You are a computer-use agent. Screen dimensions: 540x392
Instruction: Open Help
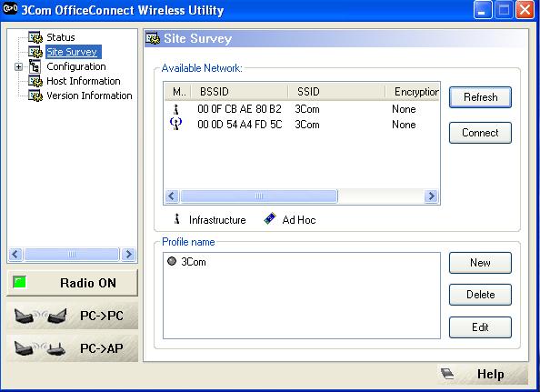click(483, 374)
